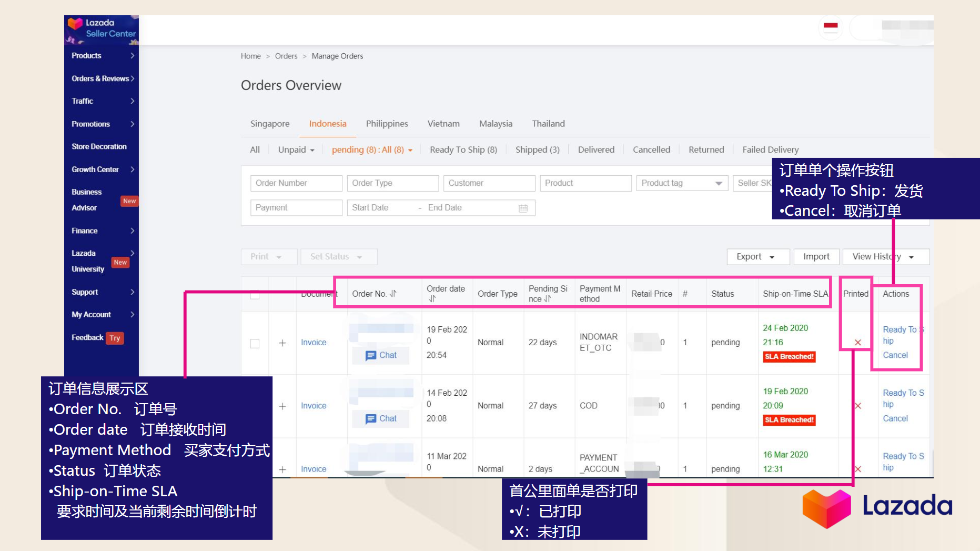Focus the Order Number search field
The image size is (980, 551).
tap(296, 183)
